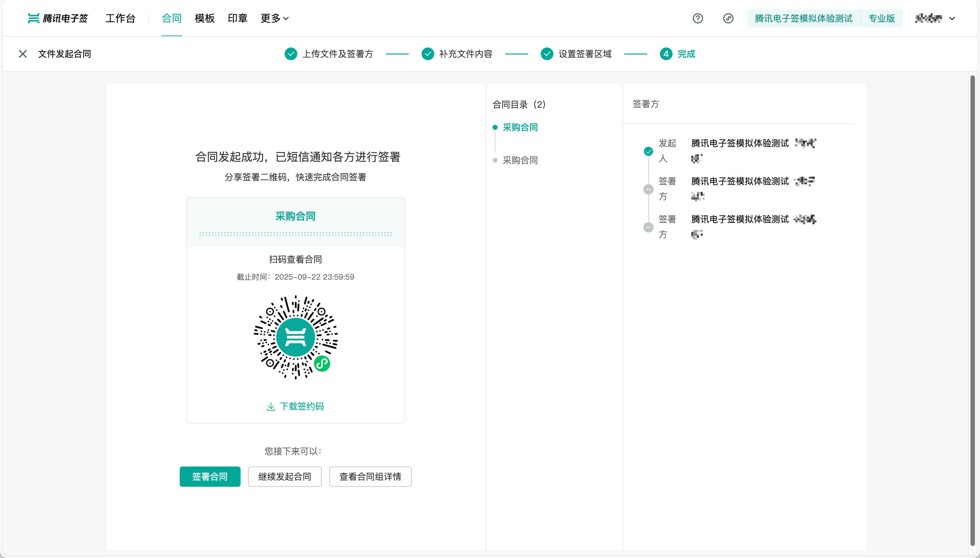Select second 采购合同 in contract catalog
980x558 pixels.
520,160
